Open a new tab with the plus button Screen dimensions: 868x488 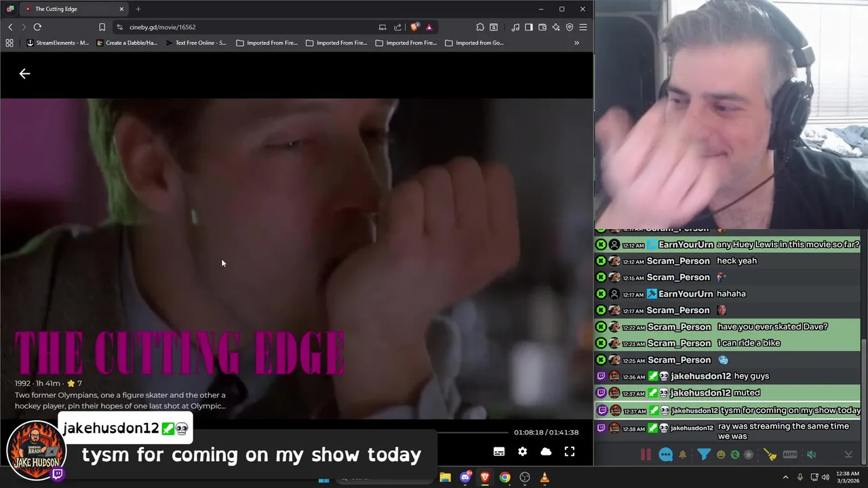tap(138, 9)
